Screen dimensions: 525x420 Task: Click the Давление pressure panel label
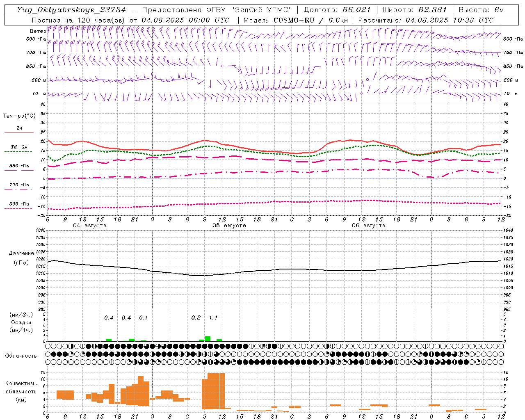pyautogui.click(x=21, y=253)
